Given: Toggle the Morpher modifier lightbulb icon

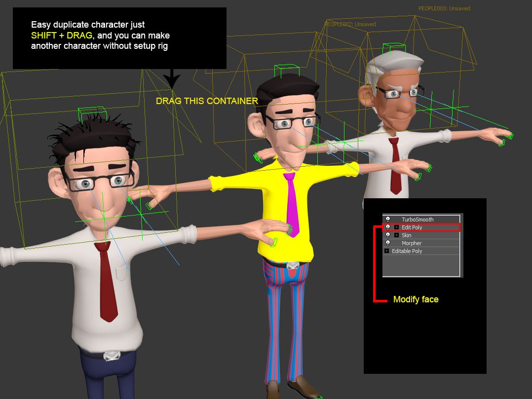Looking at the screenshot, I should pos(388,243).
